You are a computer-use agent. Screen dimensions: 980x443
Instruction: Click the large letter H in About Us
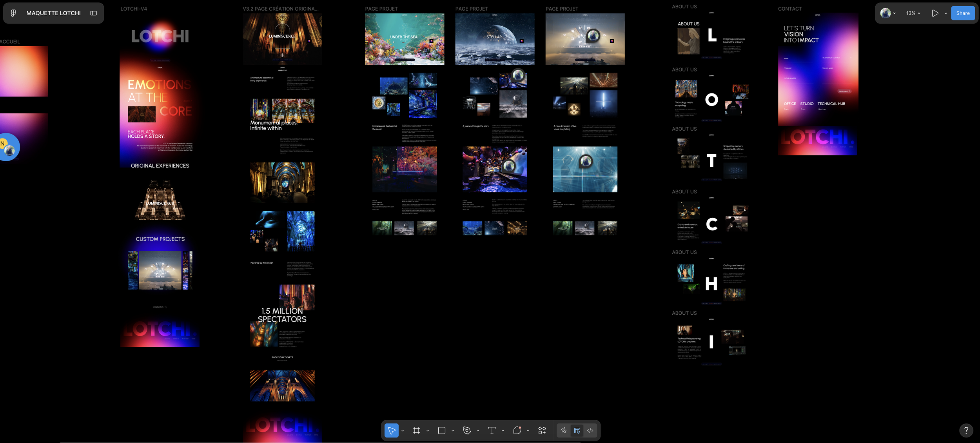[711, 283]
